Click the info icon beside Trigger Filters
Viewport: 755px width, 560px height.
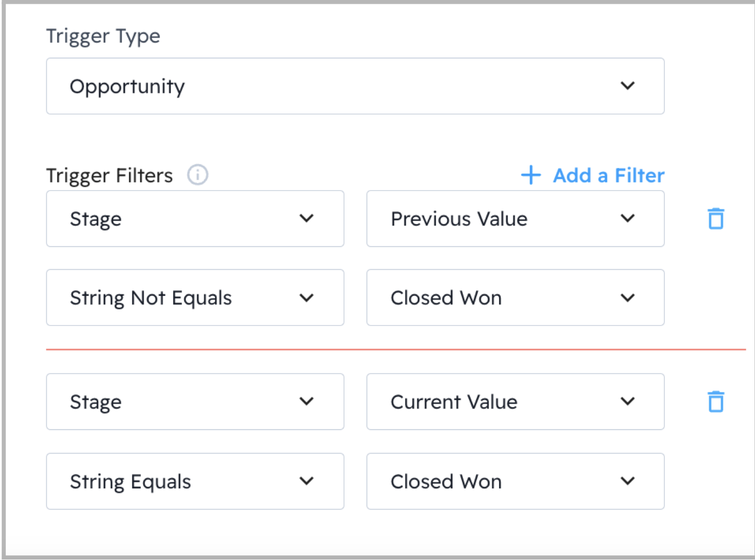197,175
